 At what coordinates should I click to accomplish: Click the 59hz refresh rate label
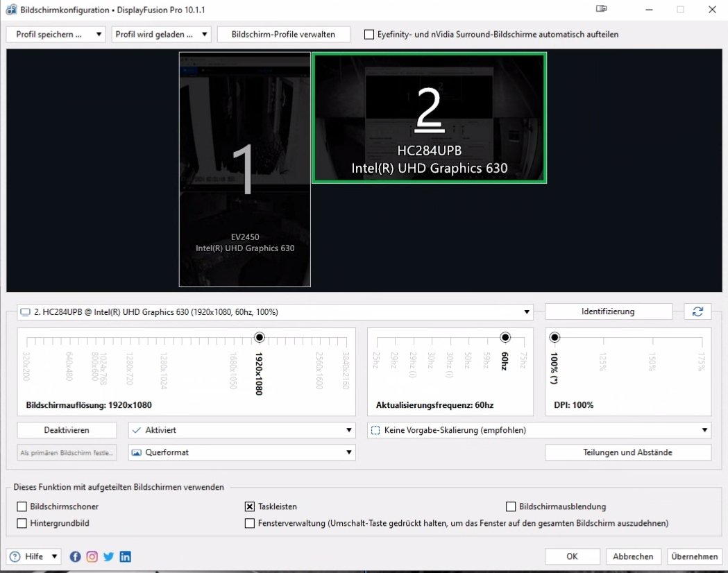[486, 361]
